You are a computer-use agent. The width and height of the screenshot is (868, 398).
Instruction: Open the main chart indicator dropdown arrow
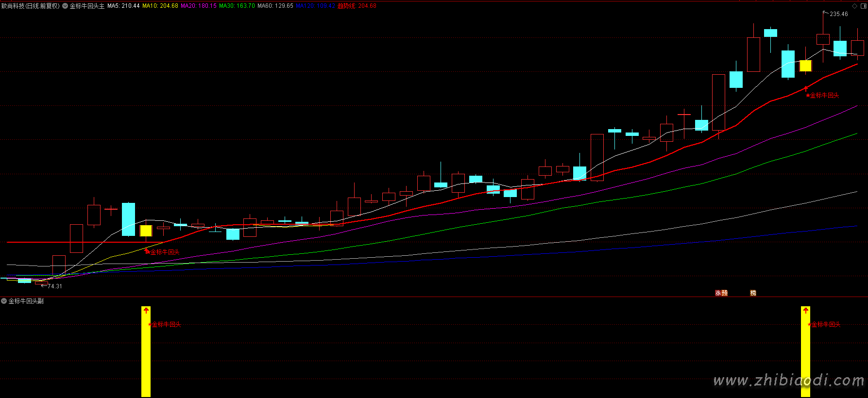tap(65, 6)
